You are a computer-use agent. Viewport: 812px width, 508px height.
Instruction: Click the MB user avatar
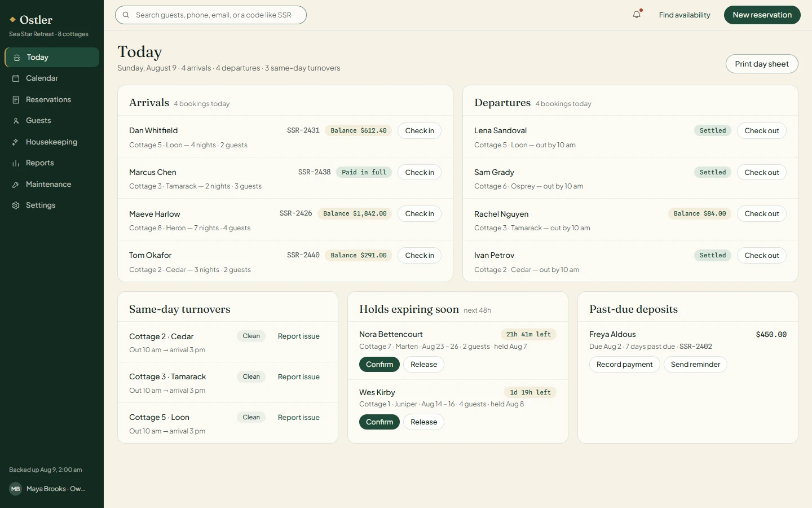[x=15, y=489]
